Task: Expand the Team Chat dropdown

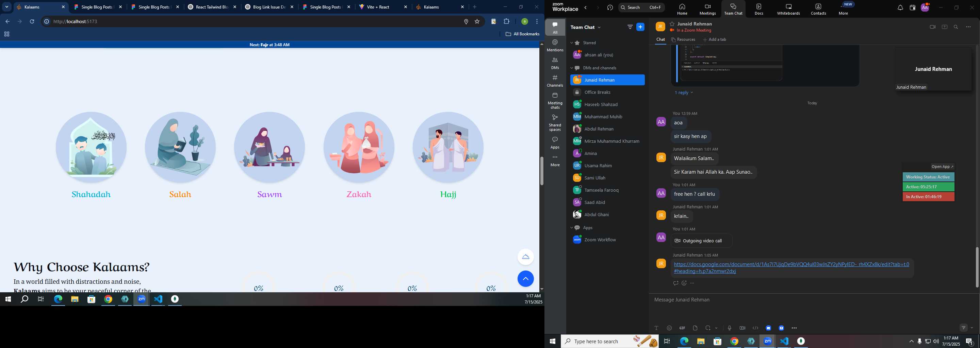Action: click(599, 27)
